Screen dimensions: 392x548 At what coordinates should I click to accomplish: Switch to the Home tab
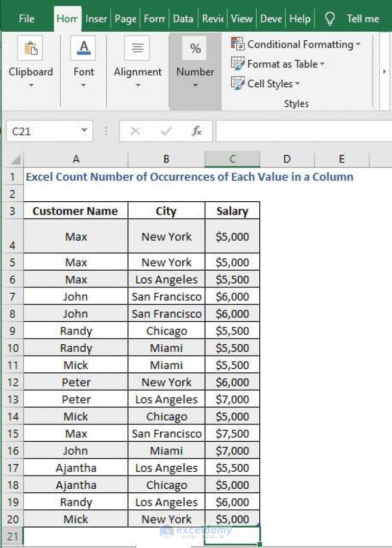coord(67,18)
